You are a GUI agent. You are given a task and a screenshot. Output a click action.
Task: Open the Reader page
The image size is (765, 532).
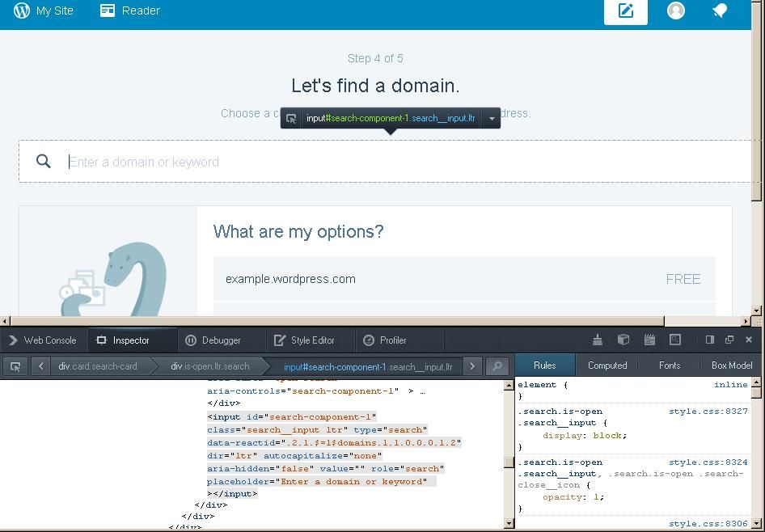(129, 11)
